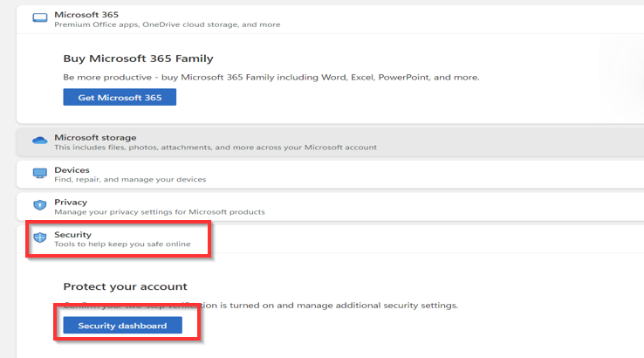Select the 'Protect your account' heading
Viewport: 644px width, 358px height.
(x=125, y=286)
